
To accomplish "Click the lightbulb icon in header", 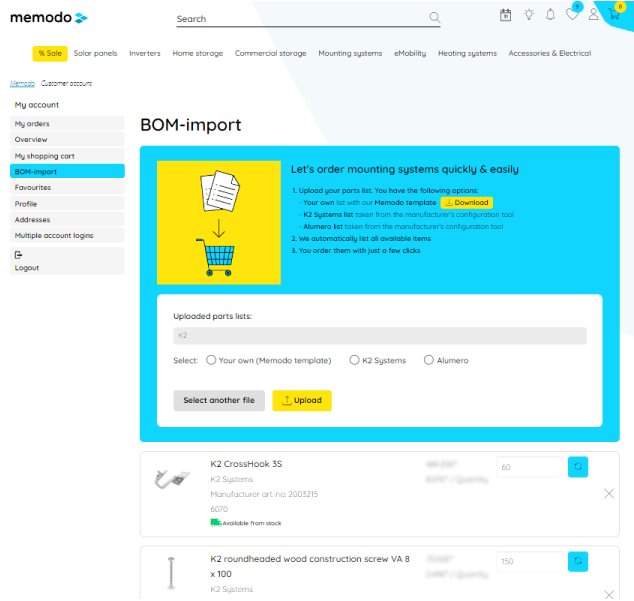I will [528, 15].
